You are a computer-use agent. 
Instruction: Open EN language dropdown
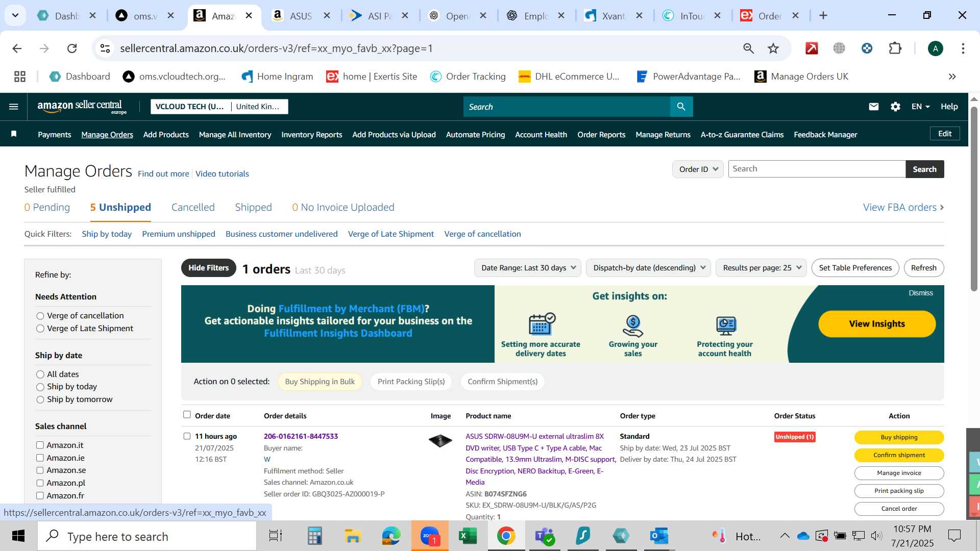[x=920, y=107]
